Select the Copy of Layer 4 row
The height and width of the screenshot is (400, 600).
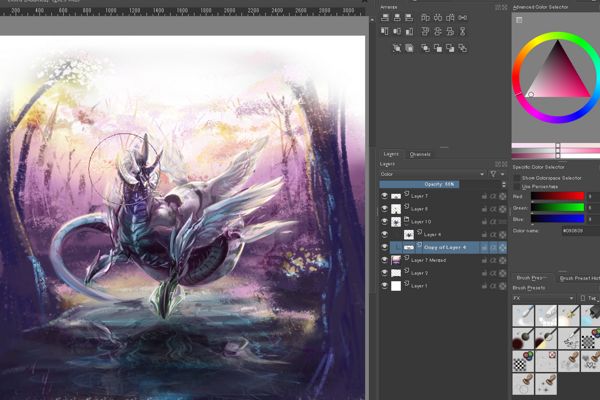click(448, 248)
